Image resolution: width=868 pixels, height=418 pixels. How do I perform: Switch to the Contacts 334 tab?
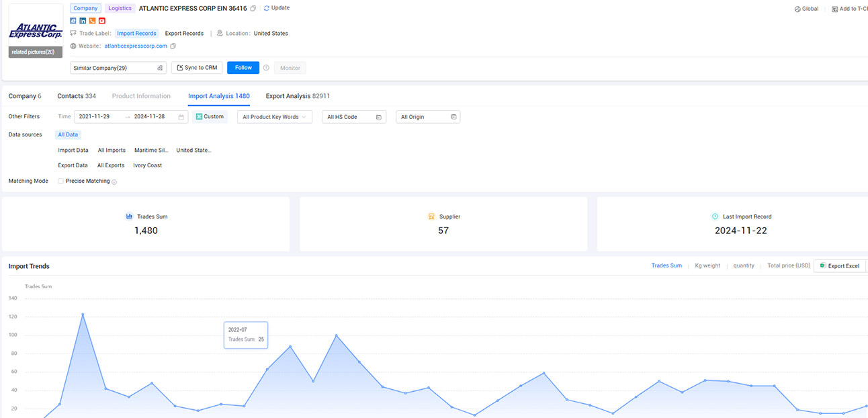pos(77,96)
